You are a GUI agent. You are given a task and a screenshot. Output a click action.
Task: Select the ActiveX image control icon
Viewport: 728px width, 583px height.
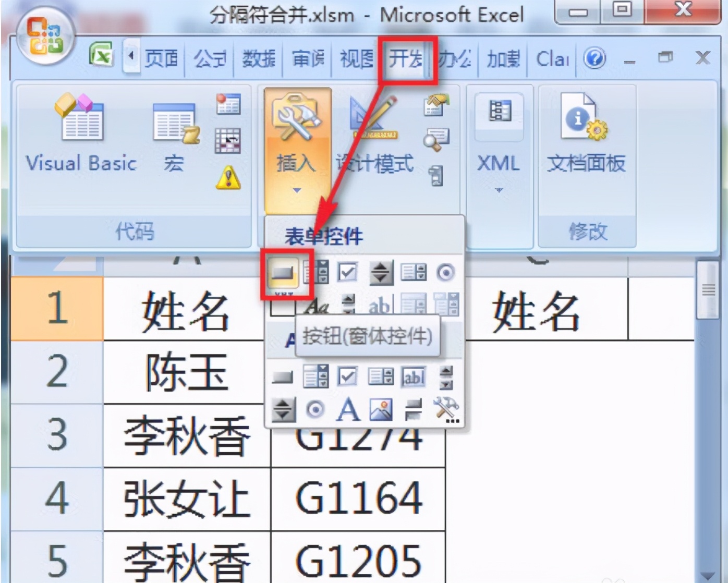click(381, 409)
